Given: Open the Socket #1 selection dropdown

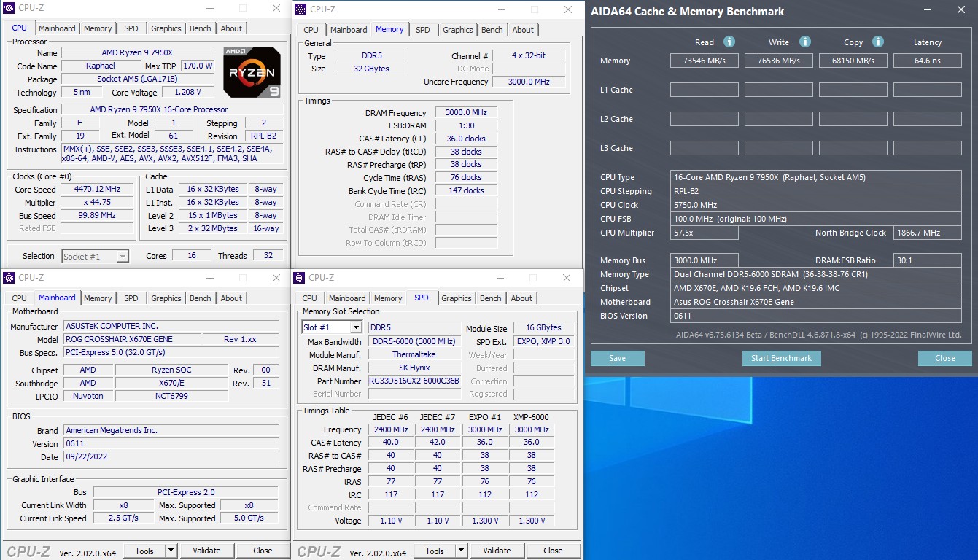Looking at the screenshot, I should point(123,256).
